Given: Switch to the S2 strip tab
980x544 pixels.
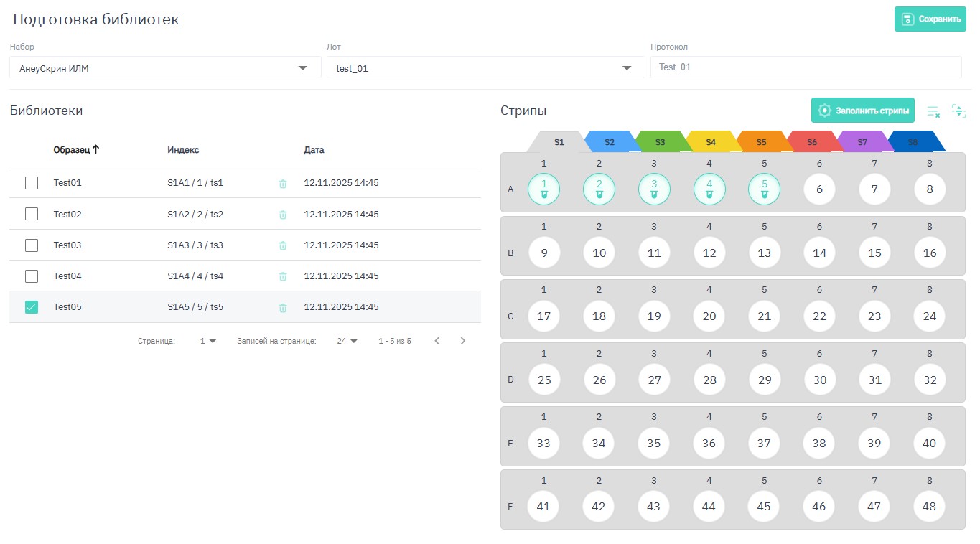Looking at the screenshot, I should click(x=610, y=142).
